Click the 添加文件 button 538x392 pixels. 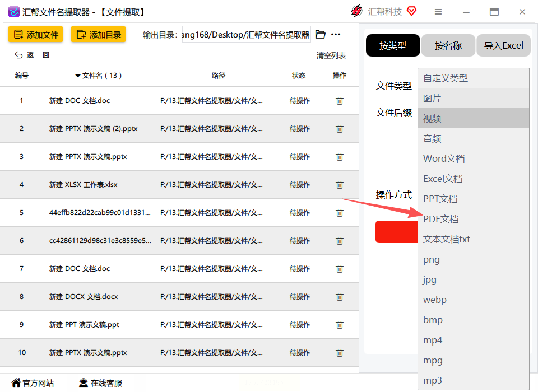[36, 34]
